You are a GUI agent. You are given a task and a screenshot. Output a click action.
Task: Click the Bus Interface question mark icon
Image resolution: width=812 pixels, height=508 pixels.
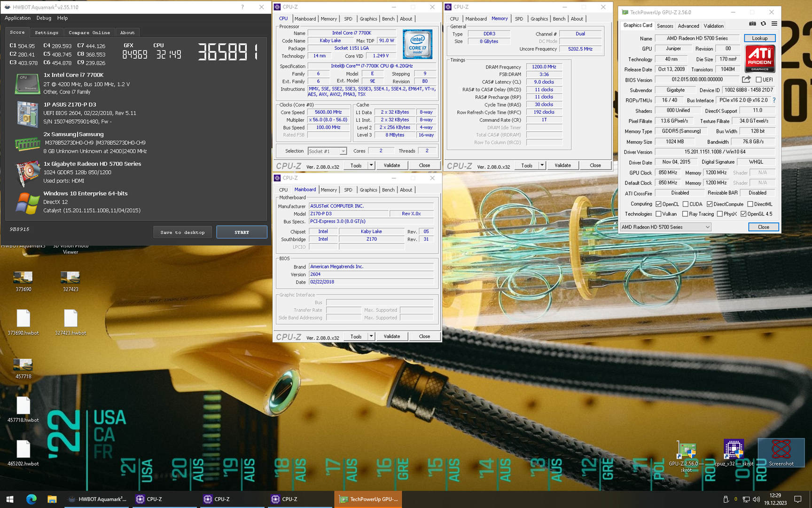click(774, 100)
